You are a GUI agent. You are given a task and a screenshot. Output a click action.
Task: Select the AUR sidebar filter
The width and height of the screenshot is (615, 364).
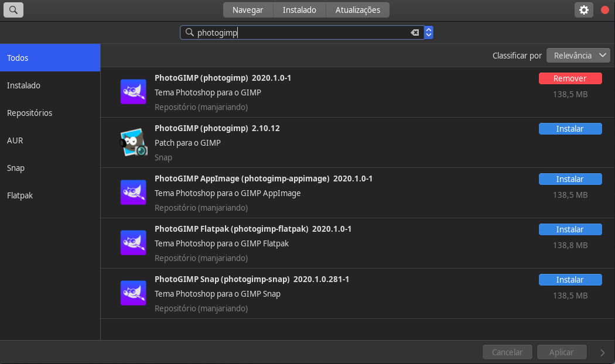tap(50, 140)
